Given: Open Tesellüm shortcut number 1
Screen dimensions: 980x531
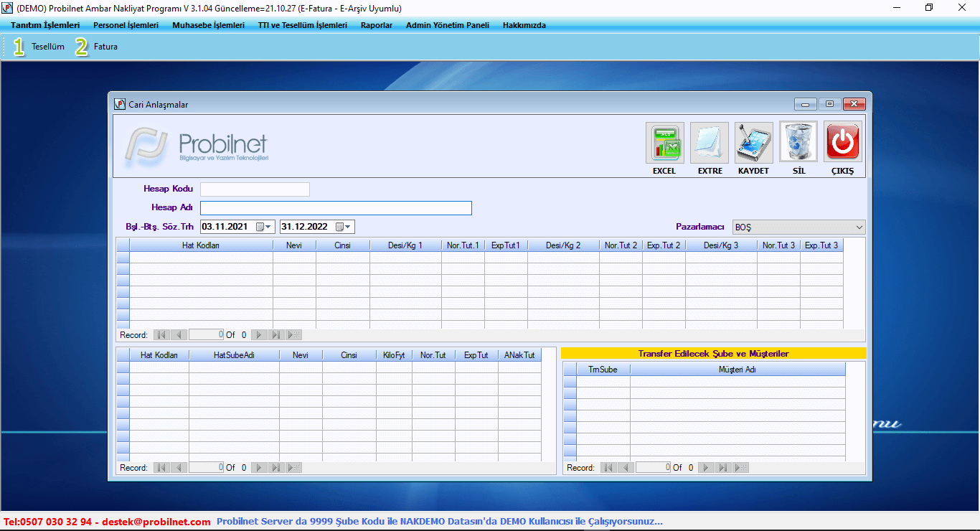Looking at the screenshot, I should click(39, 47).
